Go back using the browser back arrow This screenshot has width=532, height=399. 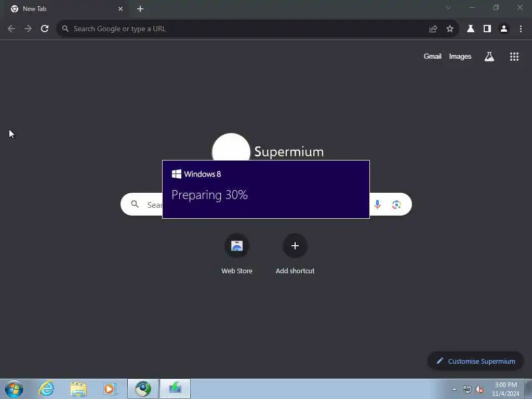pos(11,29)
